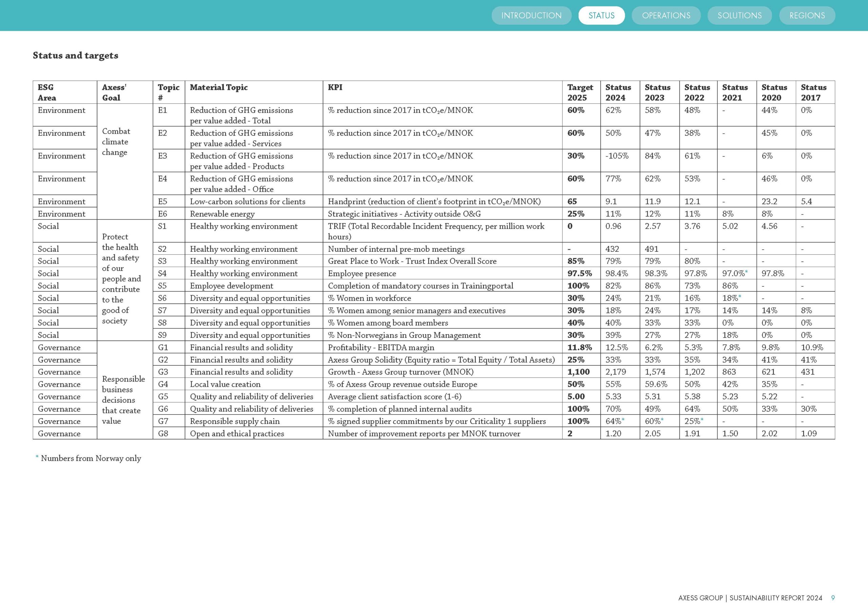Click 'Number of internal pre-mob meetings'
The height and width of the screenshot is (614, 868).
point(396,249)
